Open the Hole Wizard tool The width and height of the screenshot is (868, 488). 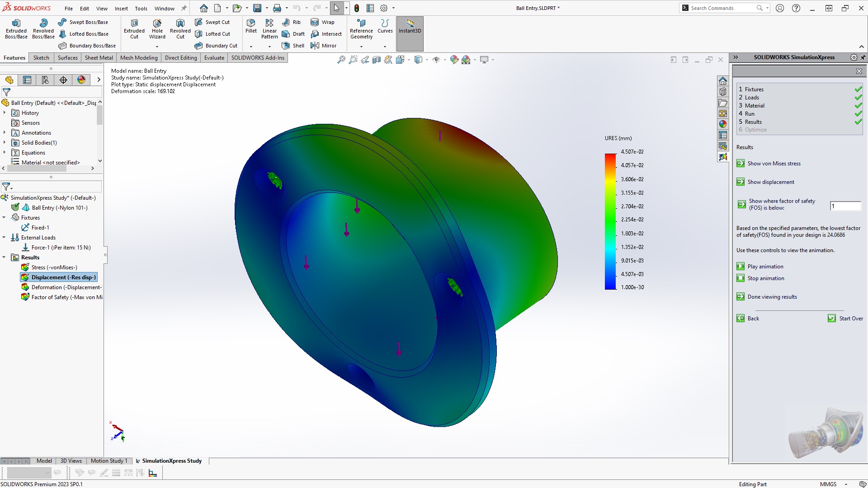coord(157,28)
